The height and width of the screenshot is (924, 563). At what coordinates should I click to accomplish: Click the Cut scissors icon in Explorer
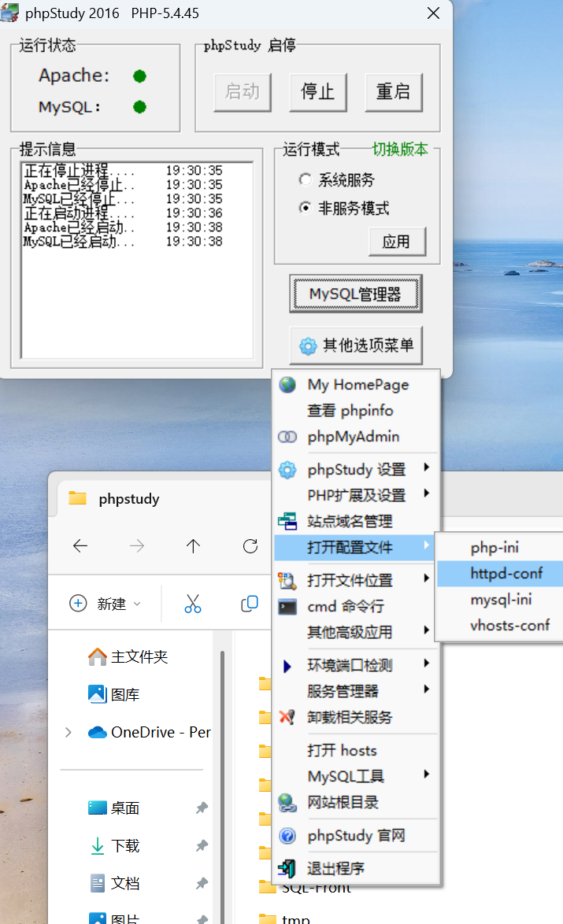pos(193,604)
